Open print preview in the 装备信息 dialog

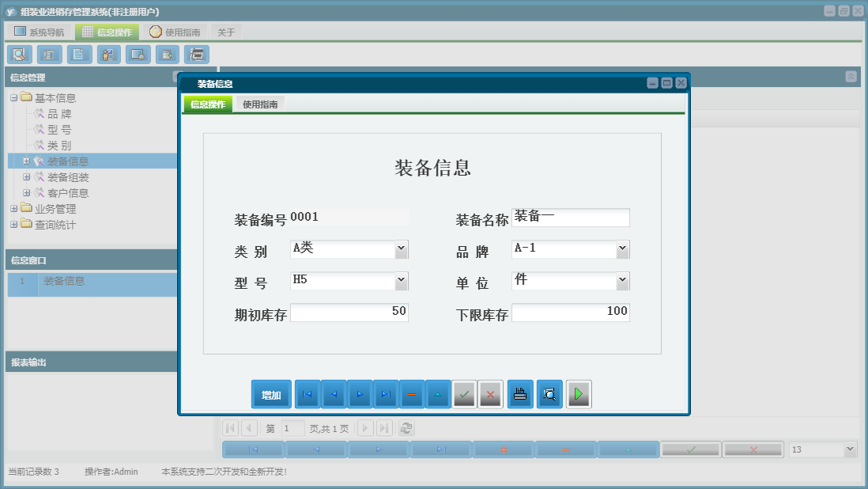(549, 393)
